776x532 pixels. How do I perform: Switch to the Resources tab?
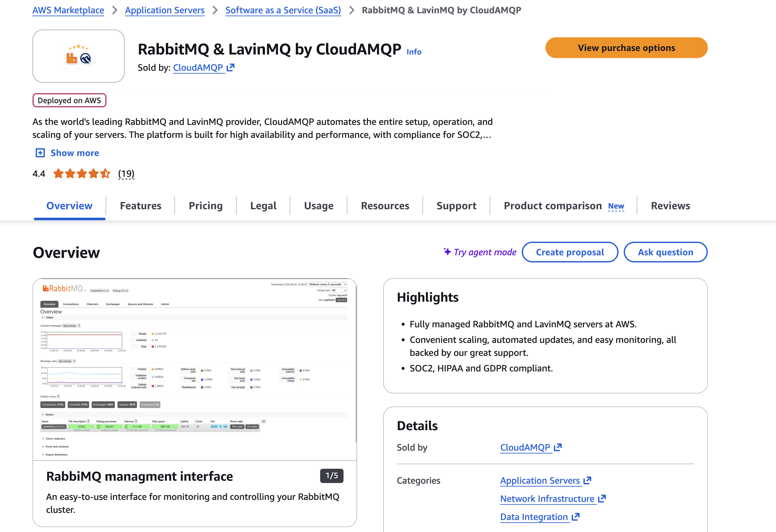385,205
